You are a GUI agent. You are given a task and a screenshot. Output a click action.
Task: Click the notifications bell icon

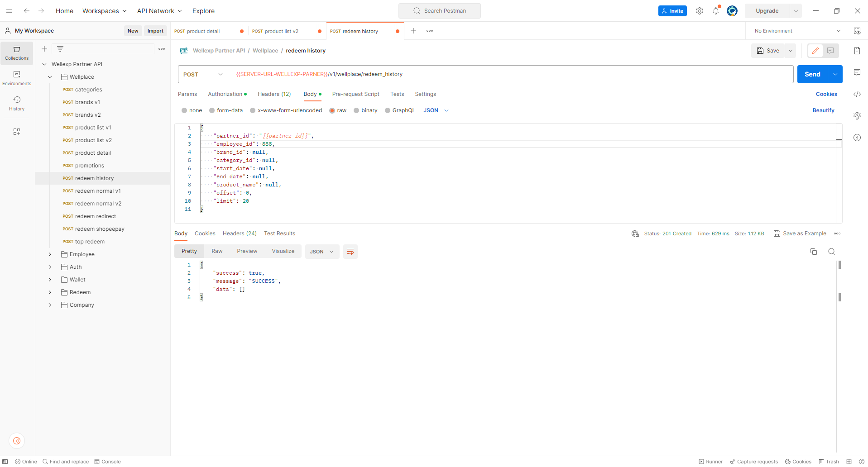point(715,11)
